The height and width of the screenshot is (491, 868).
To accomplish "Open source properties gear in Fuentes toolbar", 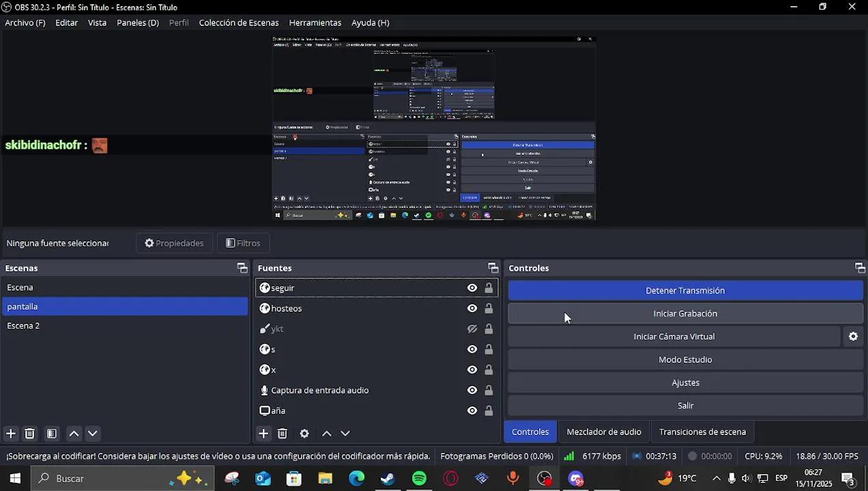I will click(x=304, y=434).
